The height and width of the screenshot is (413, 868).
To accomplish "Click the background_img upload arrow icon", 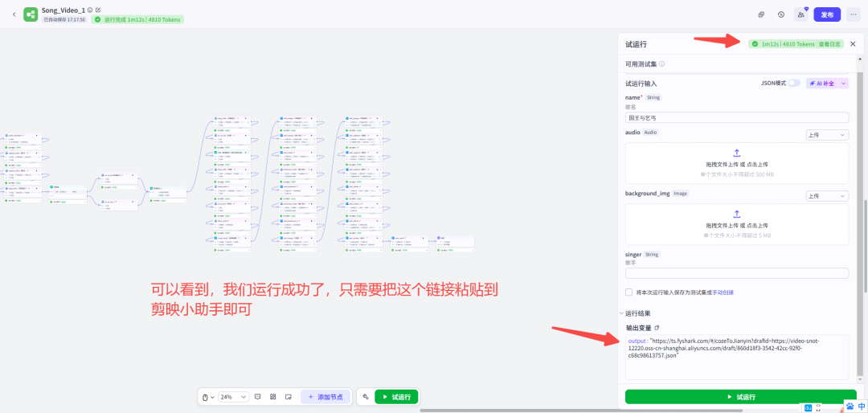I will click(737, 214).
